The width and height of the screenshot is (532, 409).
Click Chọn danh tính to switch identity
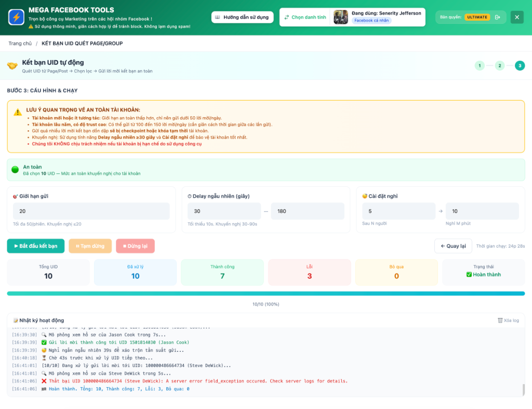[305, 17]
